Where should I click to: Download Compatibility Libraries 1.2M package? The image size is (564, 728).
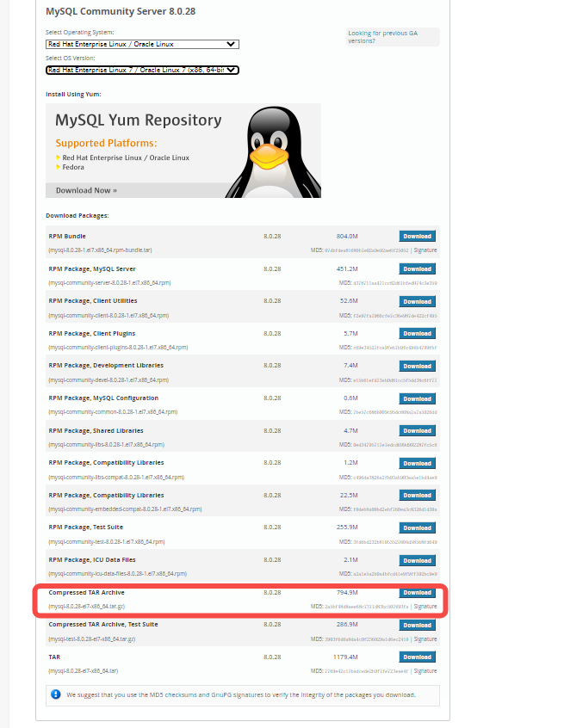point(418,463)
